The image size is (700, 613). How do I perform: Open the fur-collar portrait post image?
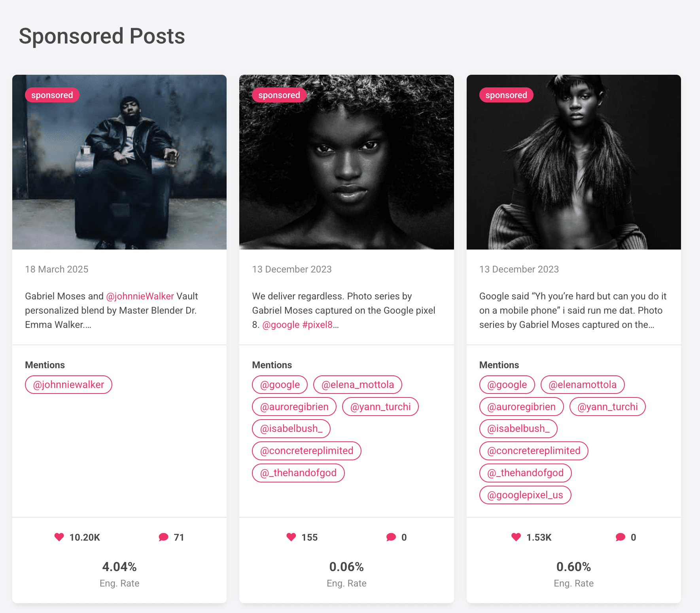[573, 162]
